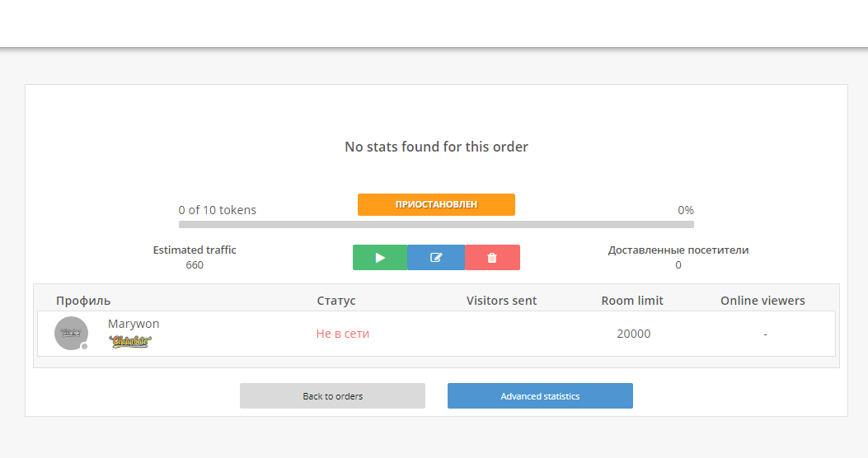This screenshot has width=868, height=458.
Task: Click the 0 of 10 tokens label
Action: pyautogui.click(x=218, y=210)
